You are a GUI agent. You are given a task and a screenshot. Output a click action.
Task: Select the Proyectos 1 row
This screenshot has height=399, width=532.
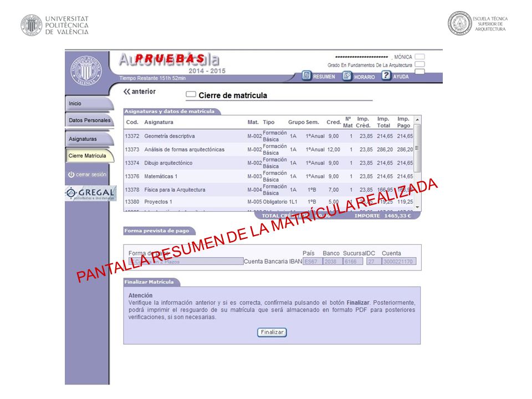coord(269,202)
